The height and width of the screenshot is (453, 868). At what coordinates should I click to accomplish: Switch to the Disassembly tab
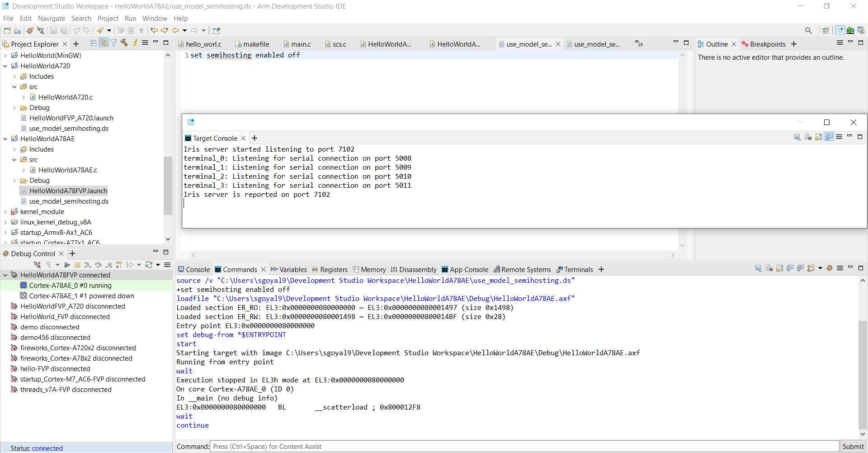[x=414, y=270]
